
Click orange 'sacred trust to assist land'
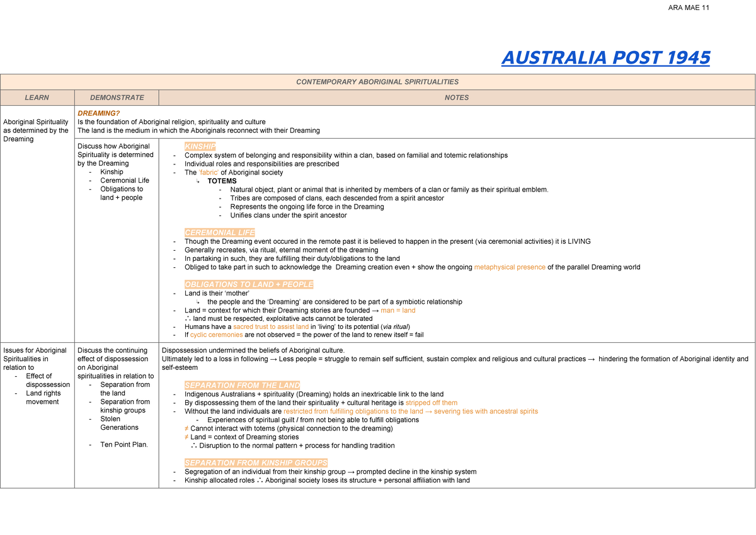(x=271, y=327)
